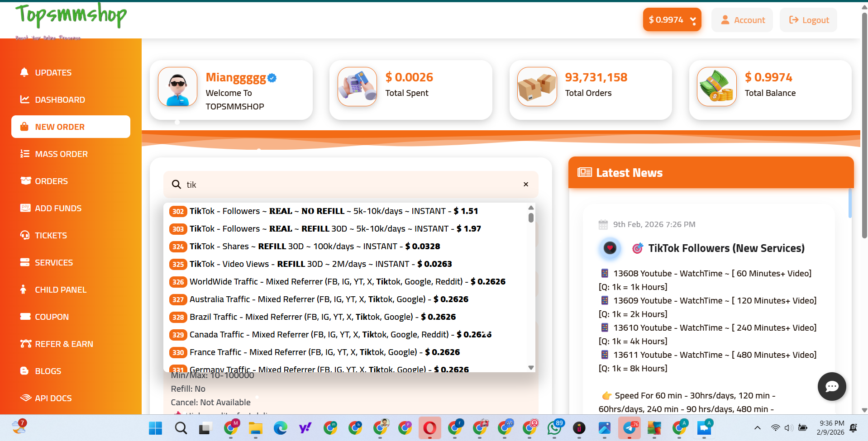Expand the $0.9974 balance dropdown

[672, 20]
